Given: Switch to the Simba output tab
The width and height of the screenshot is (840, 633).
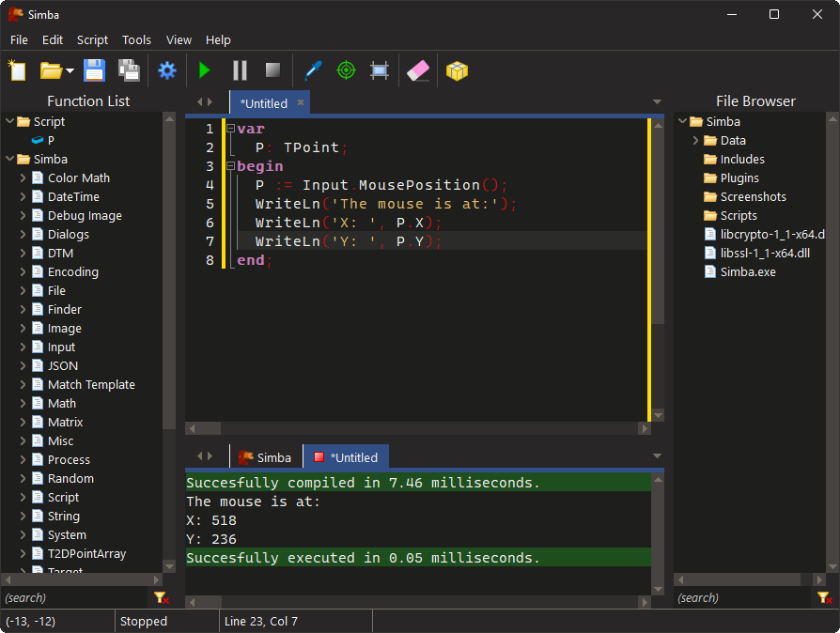Looking at the screenshot, I should (266, 458).
